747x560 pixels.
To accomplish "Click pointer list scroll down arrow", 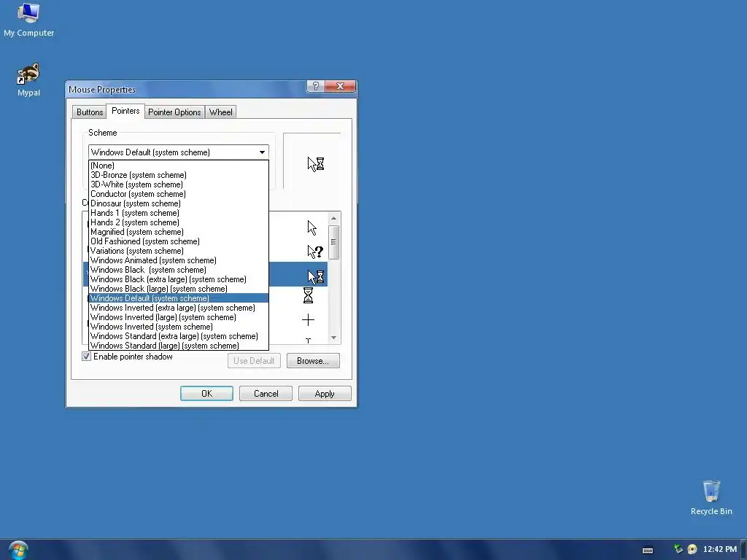I will 333,338.
